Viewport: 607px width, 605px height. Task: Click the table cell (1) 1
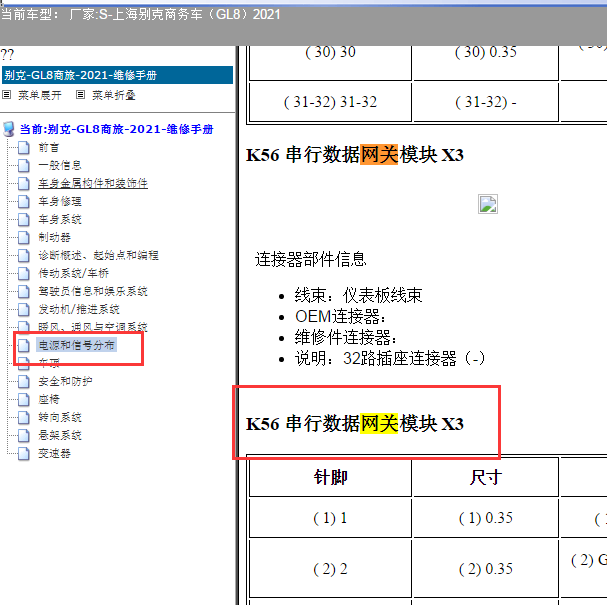(331, 518)
